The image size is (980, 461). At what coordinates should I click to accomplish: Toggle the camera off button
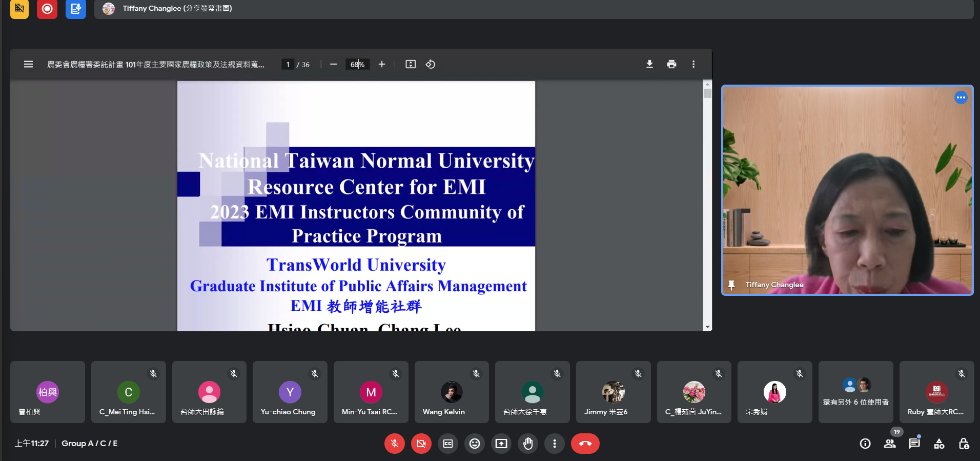coord(421,444)
